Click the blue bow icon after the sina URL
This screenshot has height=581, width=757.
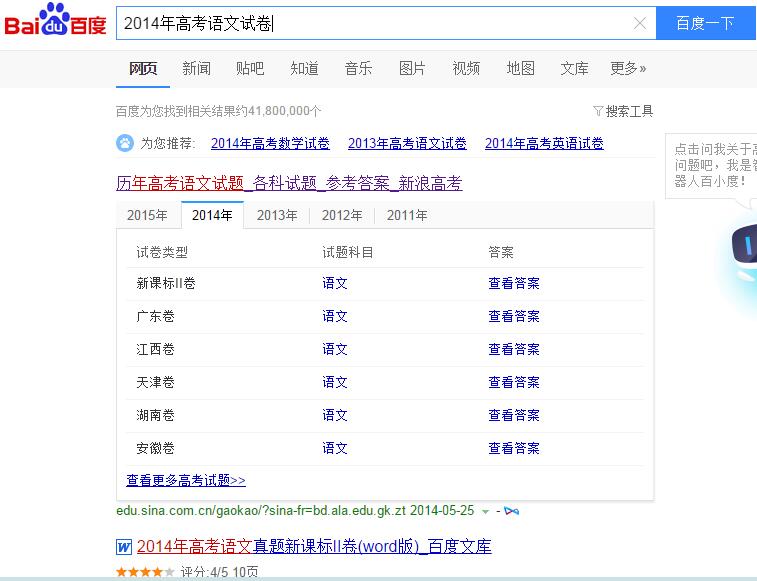click(x=512, y=510)
